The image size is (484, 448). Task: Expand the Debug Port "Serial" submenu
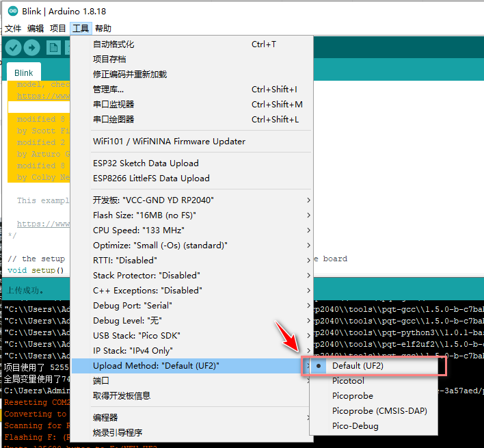192,306
